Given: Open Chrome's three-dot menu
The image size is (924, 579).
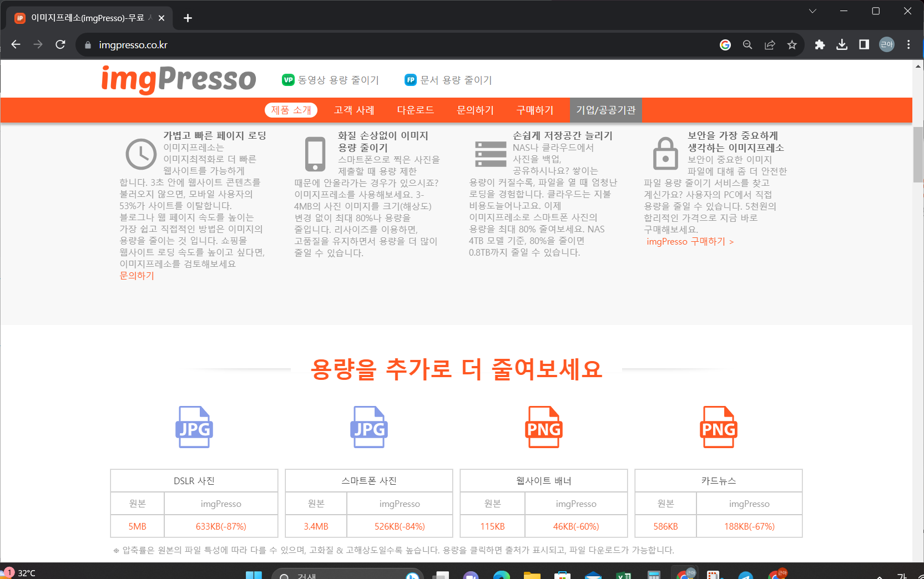Looking at the screenshot, I should (908, 44).
